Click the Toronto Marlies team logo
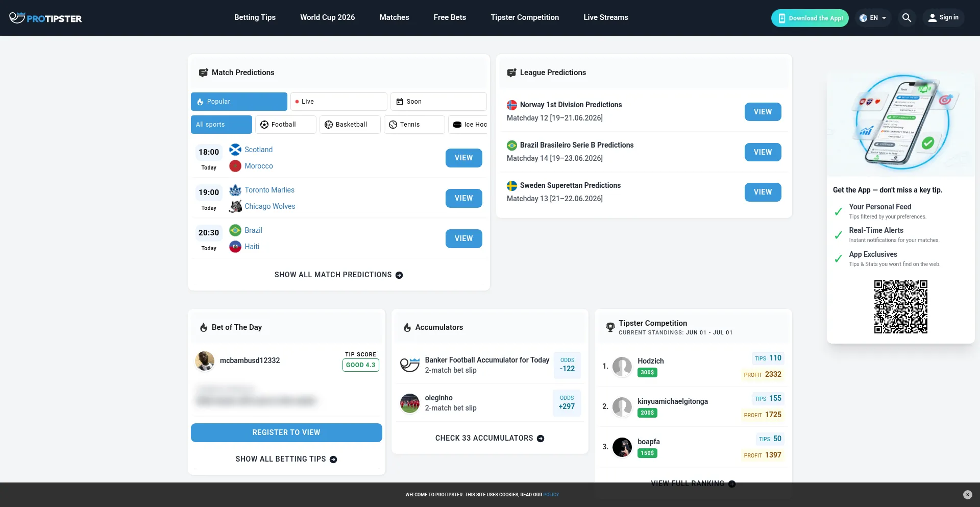Viewport: 980px width, 507px height. [x=235, y=190]
